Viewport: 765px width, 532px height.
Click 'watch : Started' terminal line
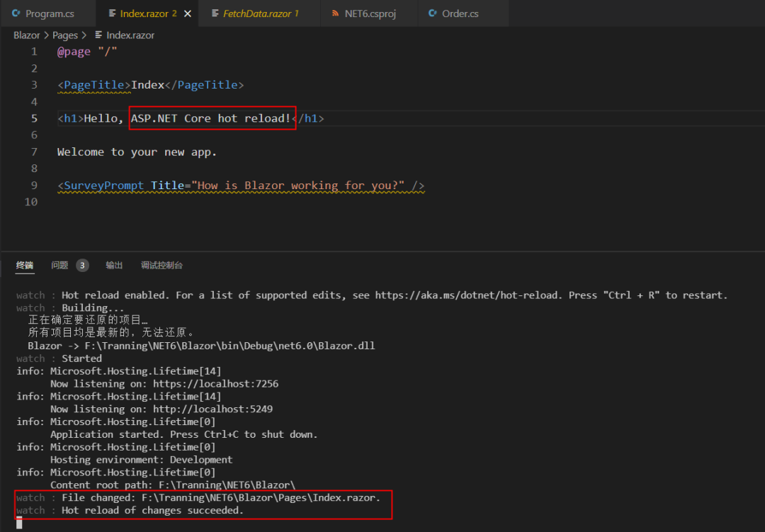(x=59, y=358)
